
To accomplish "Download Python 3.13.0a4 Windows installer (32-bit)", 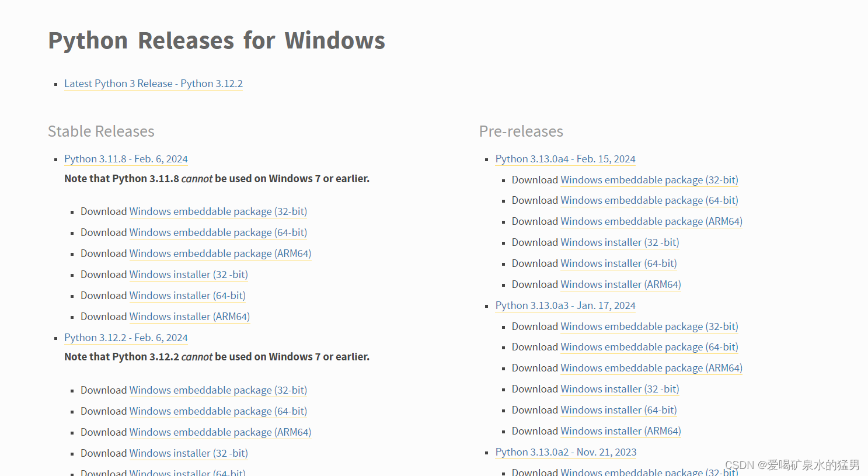I will [x=620, y=242].
